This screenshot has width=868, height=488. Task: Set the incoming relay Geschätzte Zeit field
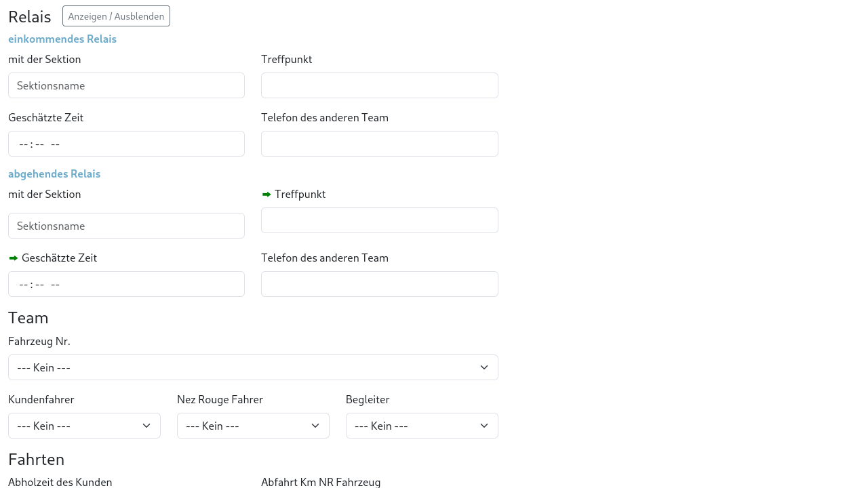(x=126, y=144)
